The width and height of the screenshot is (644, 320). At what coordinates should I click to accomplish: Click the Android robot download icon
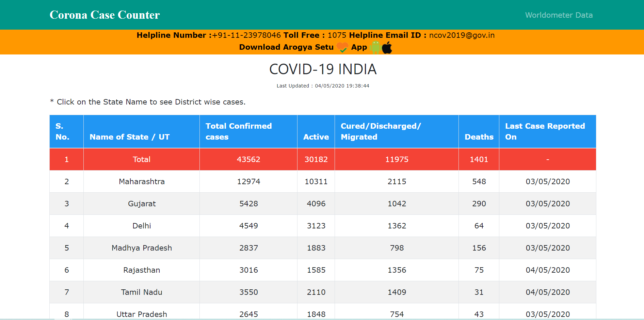point(375,47)
